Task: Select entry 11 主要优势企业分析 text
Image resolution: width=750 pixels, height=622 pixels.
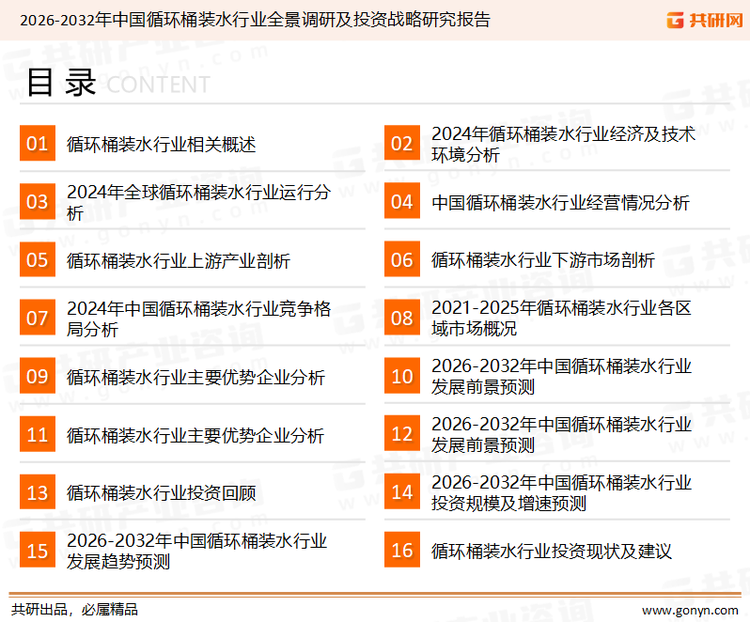Action: click(196, 435)
